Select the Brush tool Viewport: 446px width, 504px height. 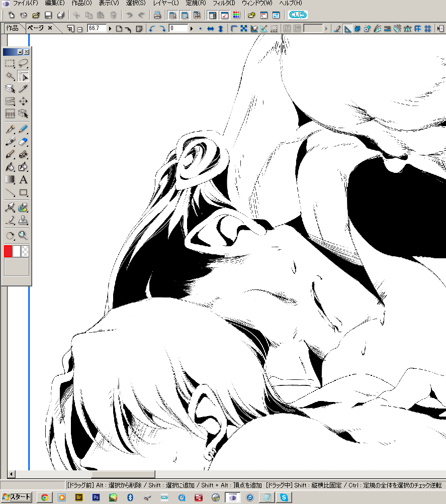click(x=10, y=155)
